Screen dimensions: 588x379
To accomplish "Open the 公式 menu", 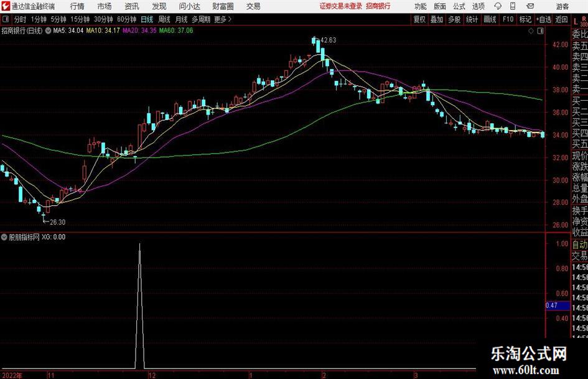I will [x=459, y=6].
